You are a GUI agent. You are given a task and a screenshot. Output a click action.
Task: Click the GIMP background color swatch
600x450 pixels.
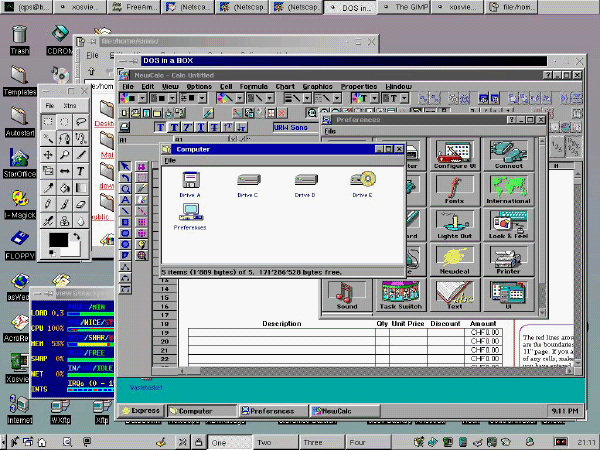click(73, 249)
